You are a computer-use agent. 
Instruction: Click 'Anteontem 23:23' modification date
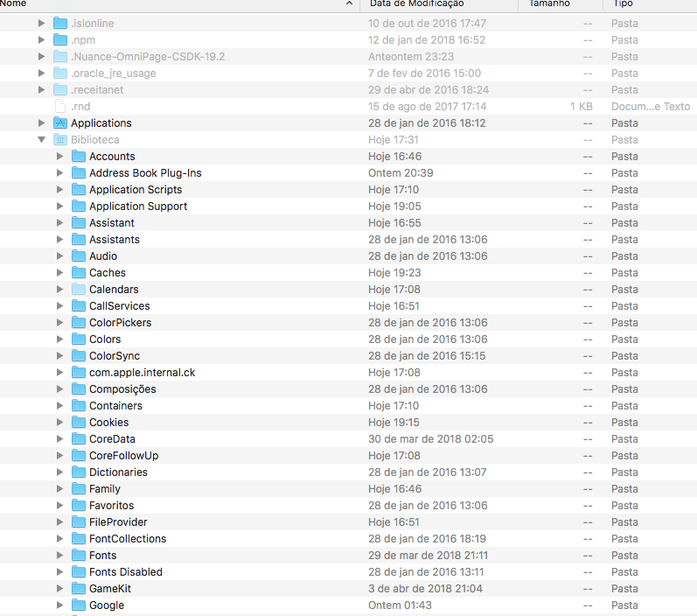(411, 57)
